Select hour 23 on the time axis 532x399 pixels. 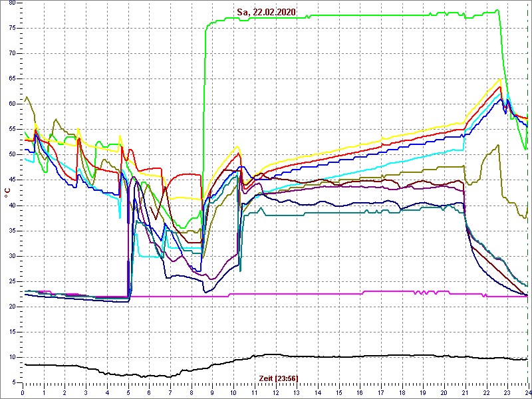pyautogui.click(x=507, y=392)
